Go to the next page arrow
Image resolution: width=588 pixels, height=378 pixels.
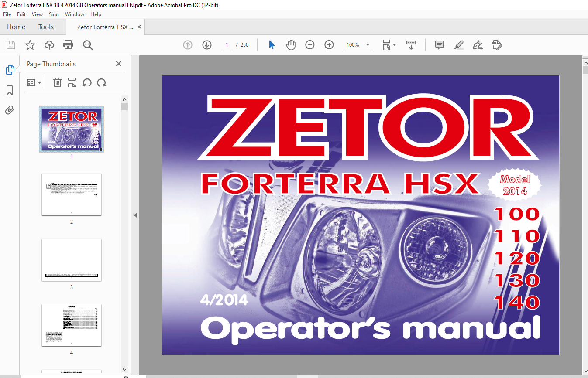[x=207, y=45]
